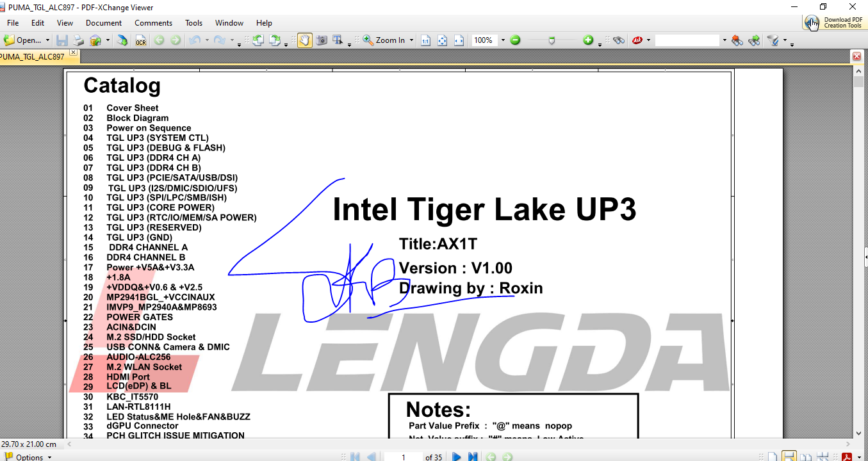The height and width of the screenshot is (461, 868).
Task: Set view to Actual Size (1:1)
Action: tap(425, 40)
